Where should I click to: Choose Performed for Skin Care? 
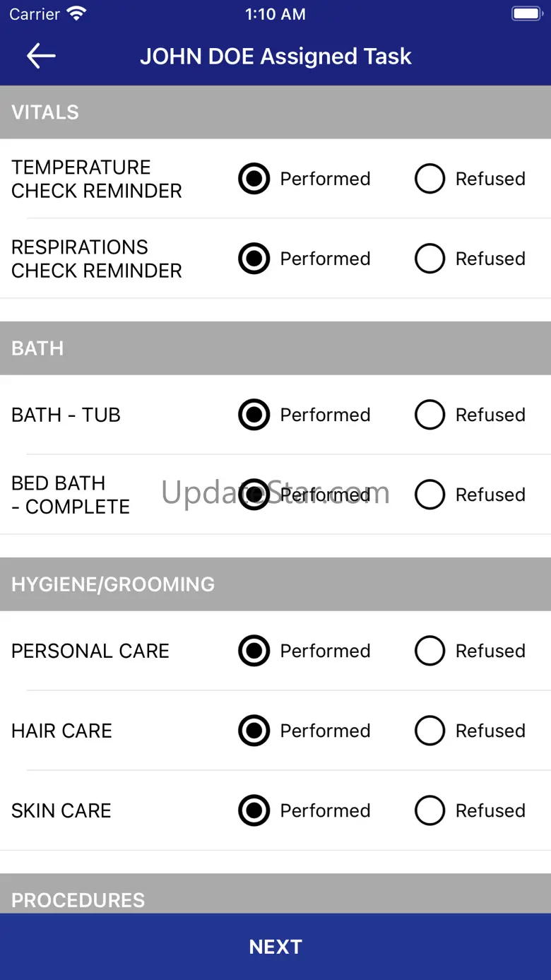tap(254, 810)
